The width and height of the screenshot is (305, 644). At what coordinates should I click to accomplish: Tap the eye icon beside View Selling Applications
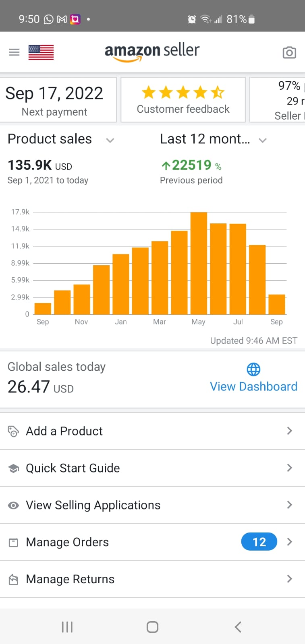[x=13, y=505]
